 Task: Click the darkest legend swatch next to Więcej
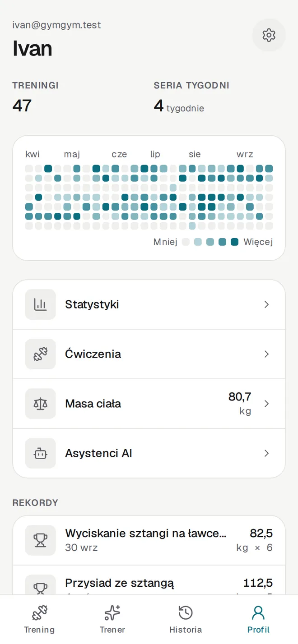point(234,242)
